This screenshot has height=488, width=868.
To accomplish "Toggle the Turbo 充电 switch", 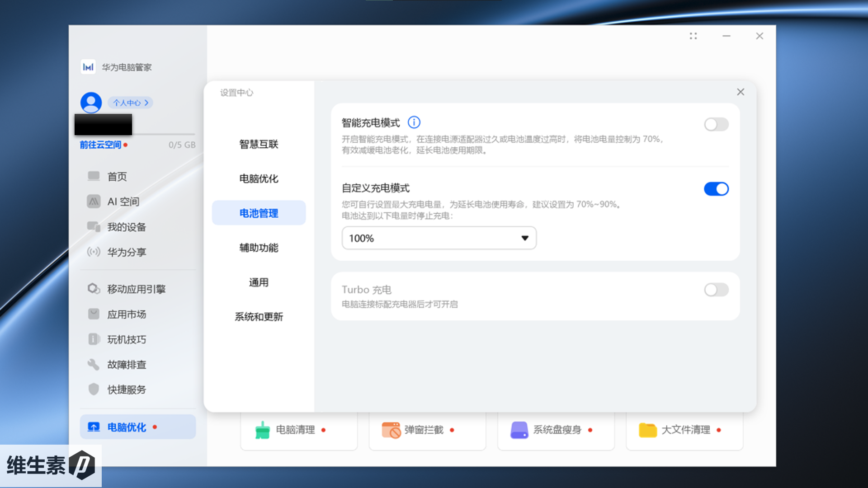I will coord(716,290).
